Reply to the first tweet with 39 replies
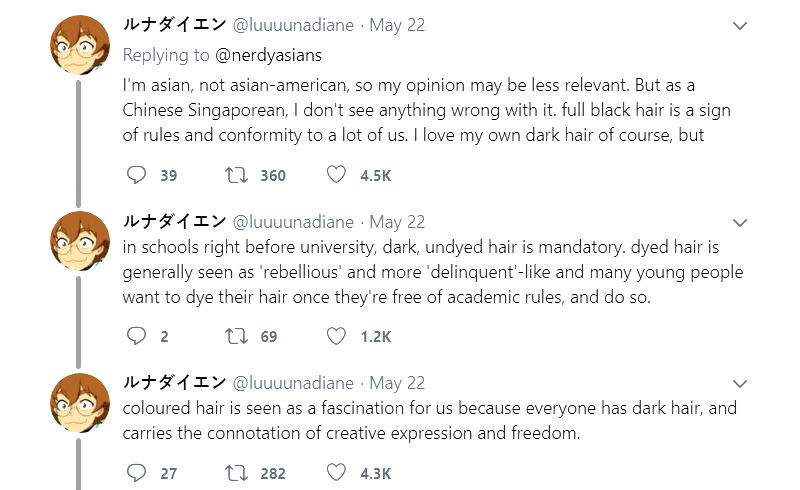800x490 pixels. 137,175
